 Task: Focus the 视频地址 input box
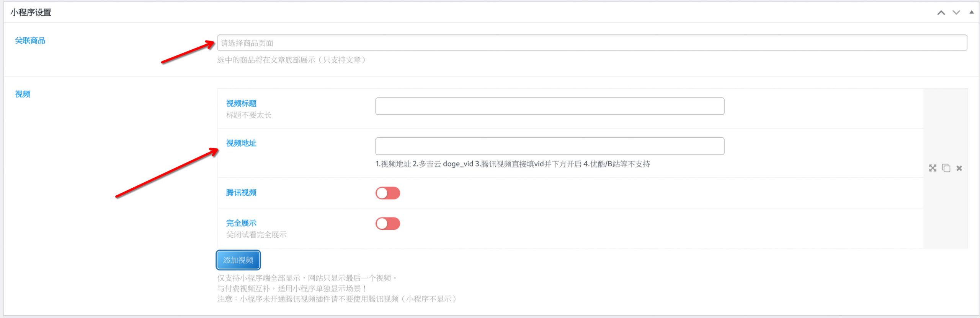549,146
